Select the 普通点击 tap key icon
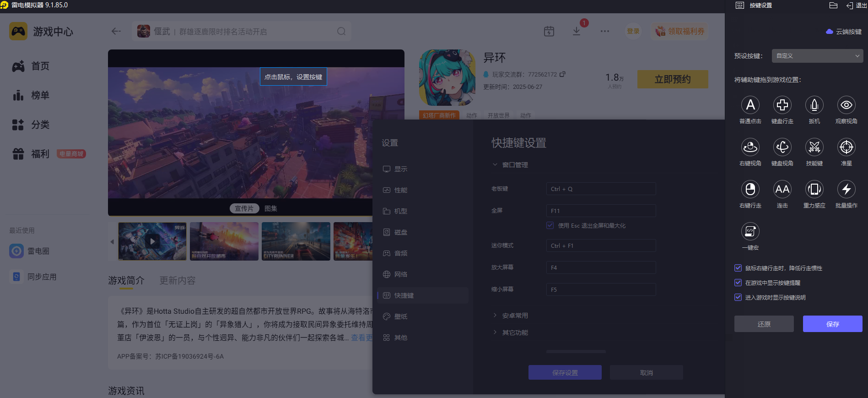868x398 pixels. 750,105
